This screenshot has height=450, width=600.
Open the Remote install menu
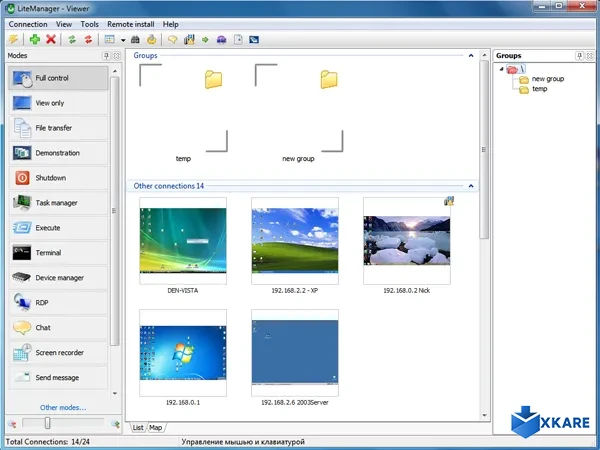click(130, 24)
